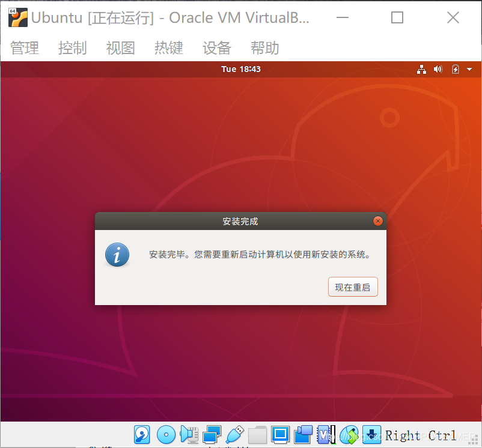
Task: Click the recording status icon
Action: (303, 435)
